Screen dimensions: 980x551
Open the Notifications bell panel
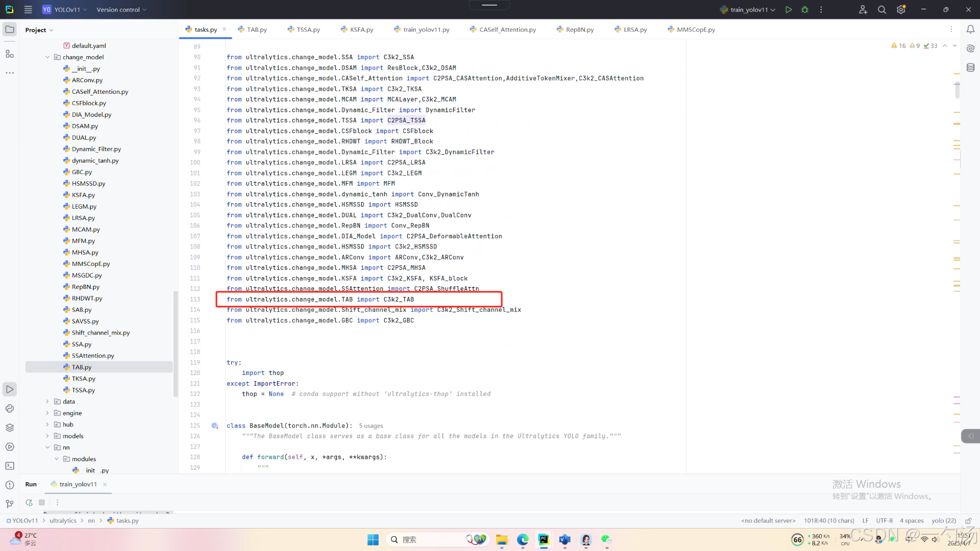(x=970, y=30)
